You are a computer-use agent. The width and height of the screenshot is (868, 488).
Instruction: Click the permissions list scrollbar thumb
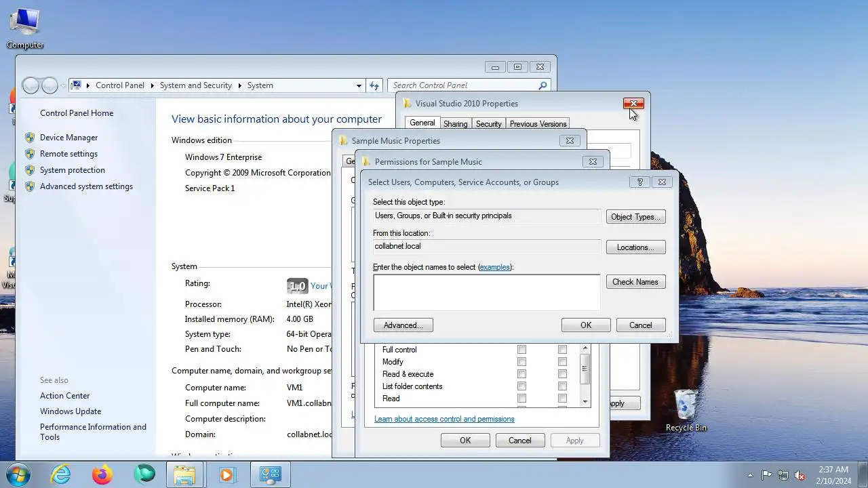(585, 369)
